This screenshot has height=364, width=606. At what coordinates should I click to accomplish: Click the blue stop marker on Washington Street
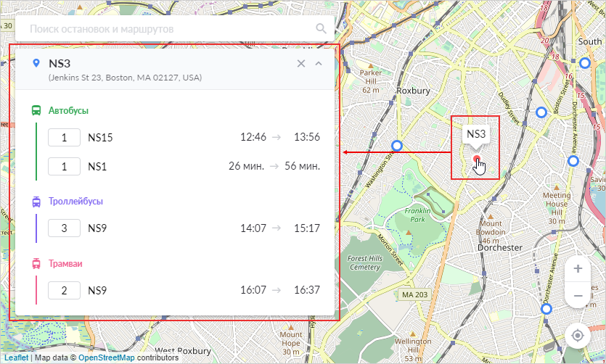click(x=396, y=145)
